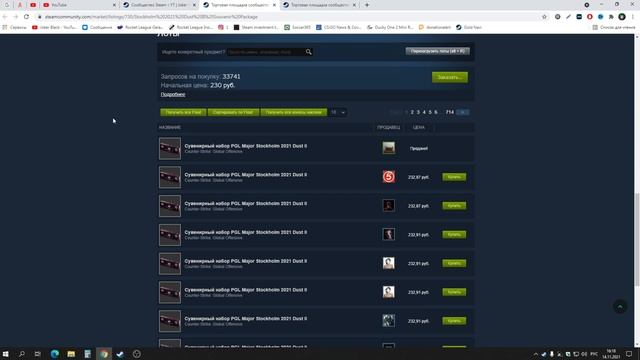Open the 'Сервисы' bookmark
Screen dimensions: 640x360
15,27
